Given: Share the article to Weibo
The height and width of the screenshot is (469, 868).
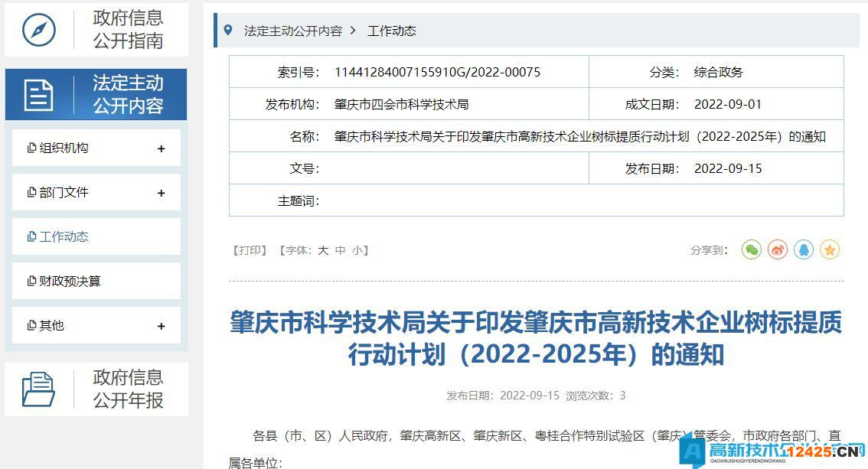Looking at the screenshot, I should [x=777, y=249].
